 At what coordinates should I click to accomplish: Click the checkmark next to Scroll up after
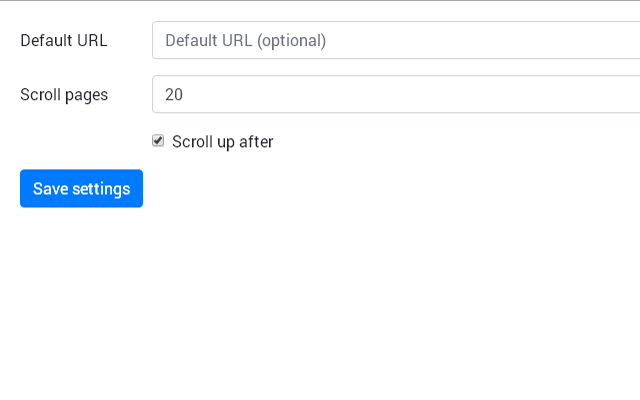[158, 141]
